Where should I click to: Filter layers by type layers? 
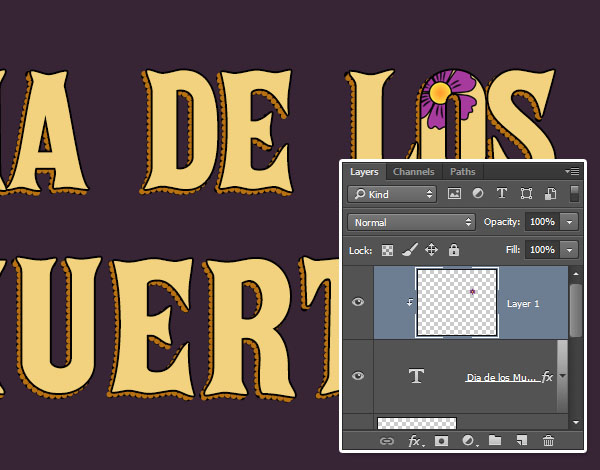tap(502, 194)
